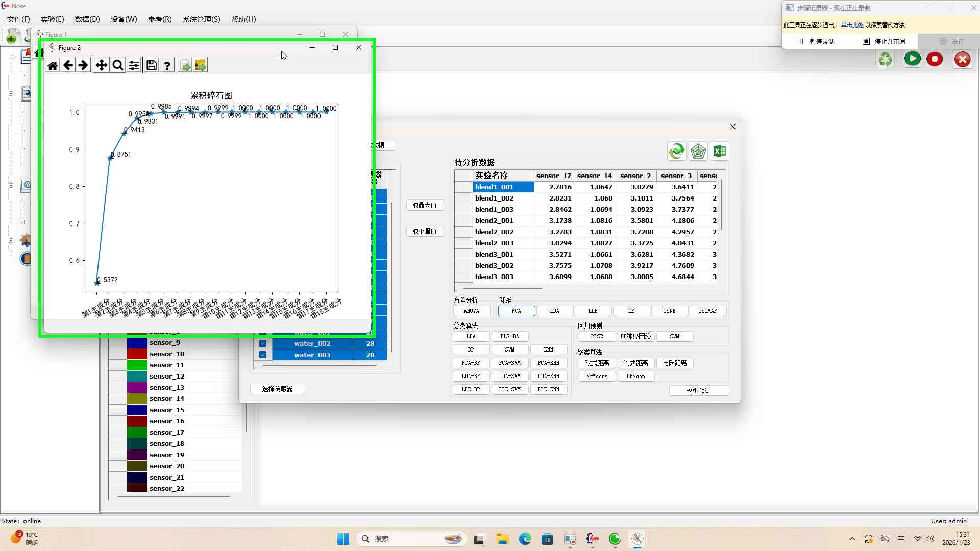The height and width of the screenshot is (551, 980).
Task: Select the Pan axes tool in Figure 2
Action: point(101,65)
